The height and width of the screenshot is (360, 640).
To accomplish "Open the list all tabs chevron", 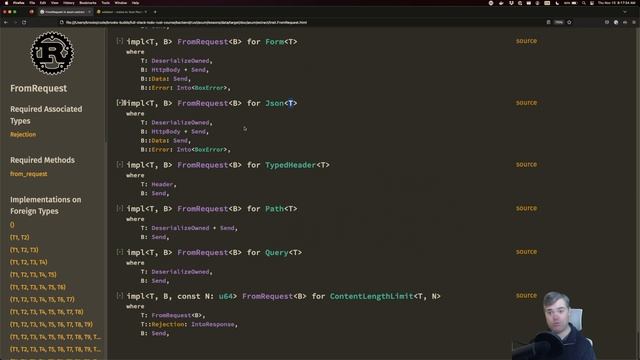I will [x=624, y=12].
